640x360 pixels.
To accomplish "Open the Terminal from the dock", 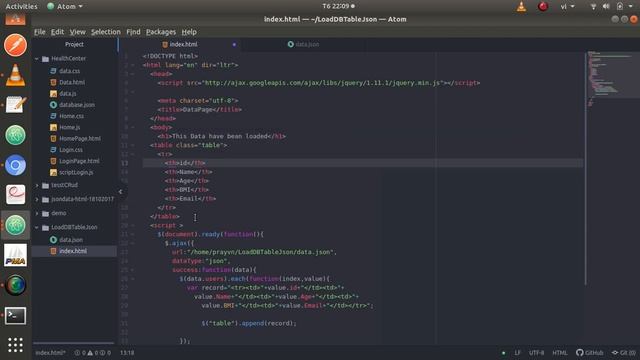I will pos(16,316).
